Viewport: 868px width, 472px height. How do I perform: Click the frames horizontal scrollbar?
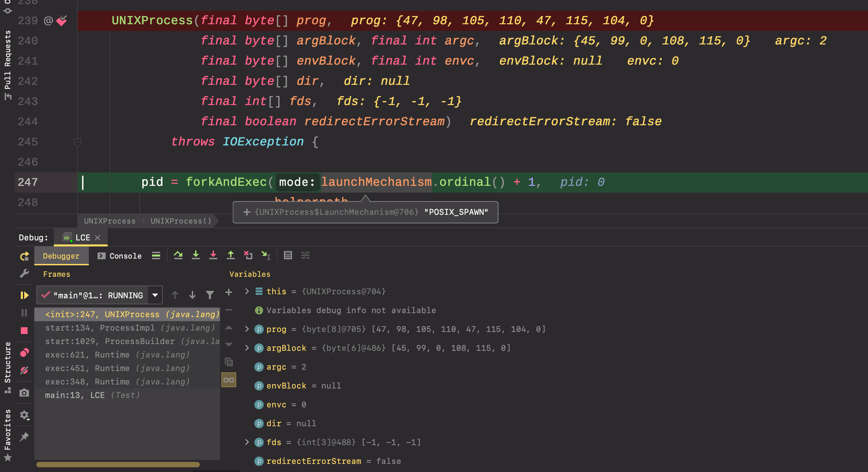pyautogui.click(x=118, y=465)
